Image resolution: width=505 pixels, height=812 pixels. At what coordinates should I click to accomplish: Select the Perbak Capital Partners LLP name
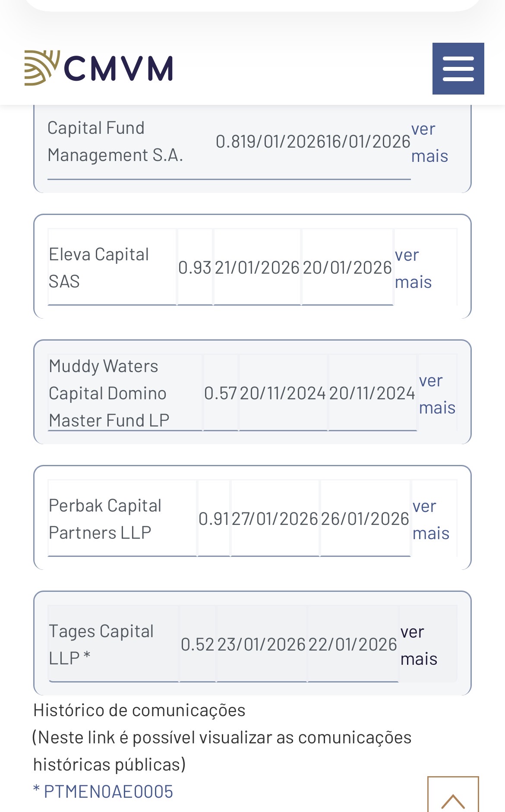[105, 519]
